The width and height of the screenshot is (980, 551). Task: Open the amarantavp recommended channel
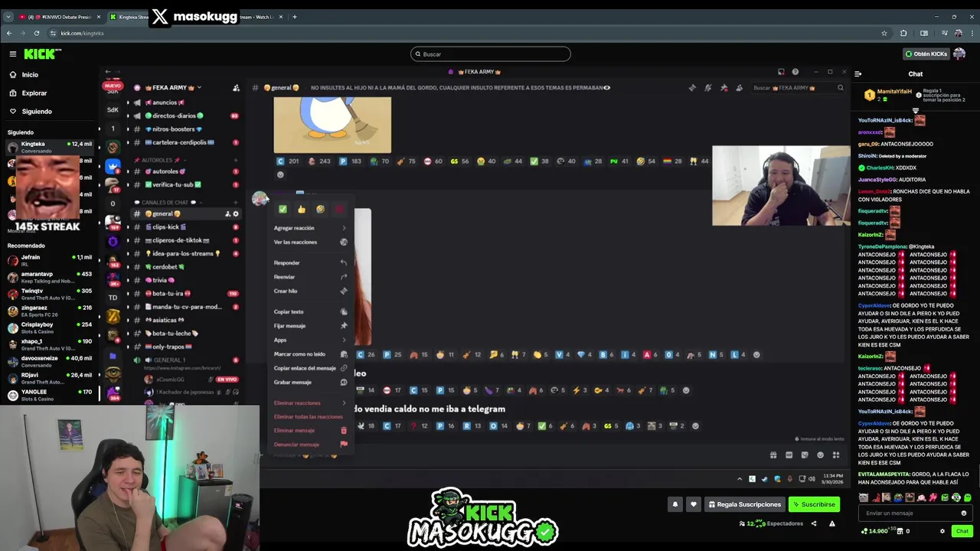click(x=49, y=277)
